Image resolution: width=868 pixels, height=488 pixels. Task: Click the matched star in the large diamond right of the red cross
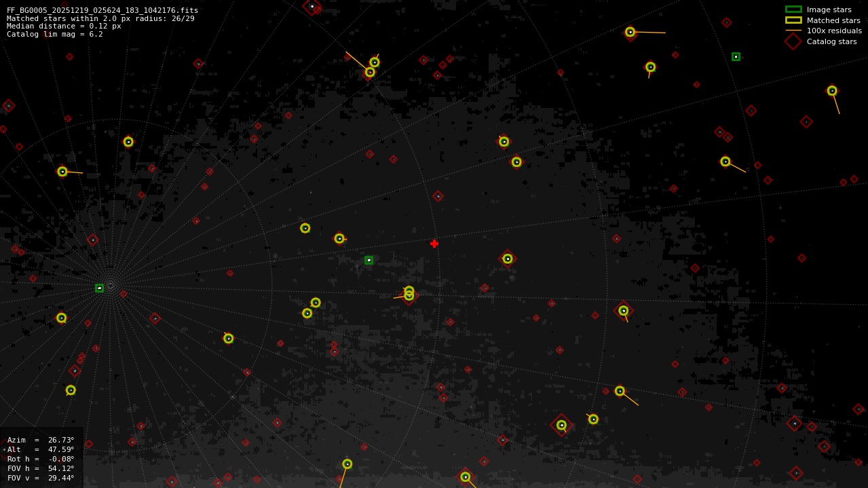tap(508, 259)
